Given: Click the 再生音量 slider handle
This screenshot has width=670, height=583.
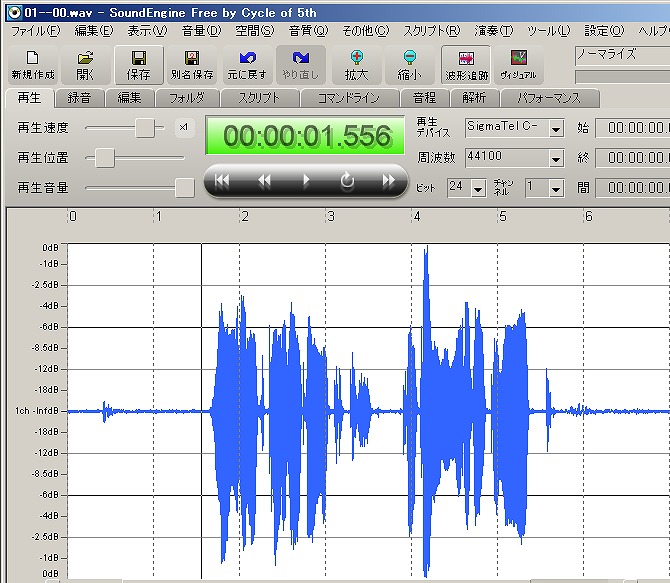Looking at the screenshot, I should point(185,188).
